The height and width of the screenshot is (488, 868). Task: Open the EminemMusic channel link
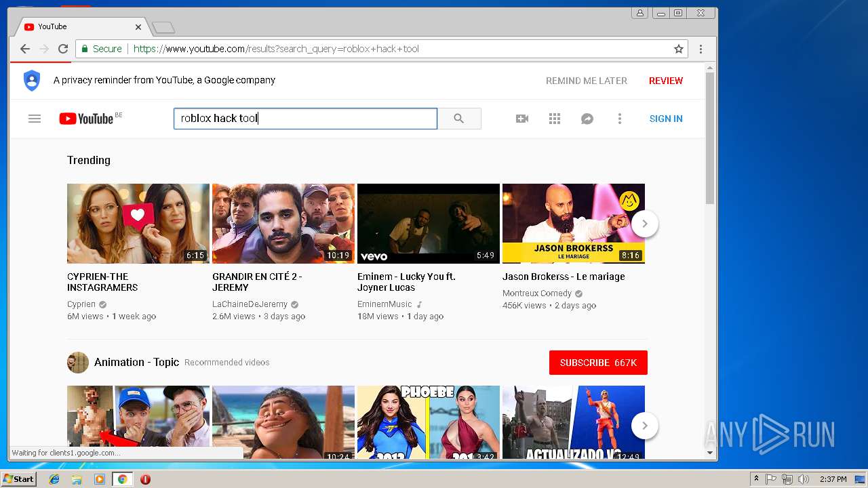[384, 304]
